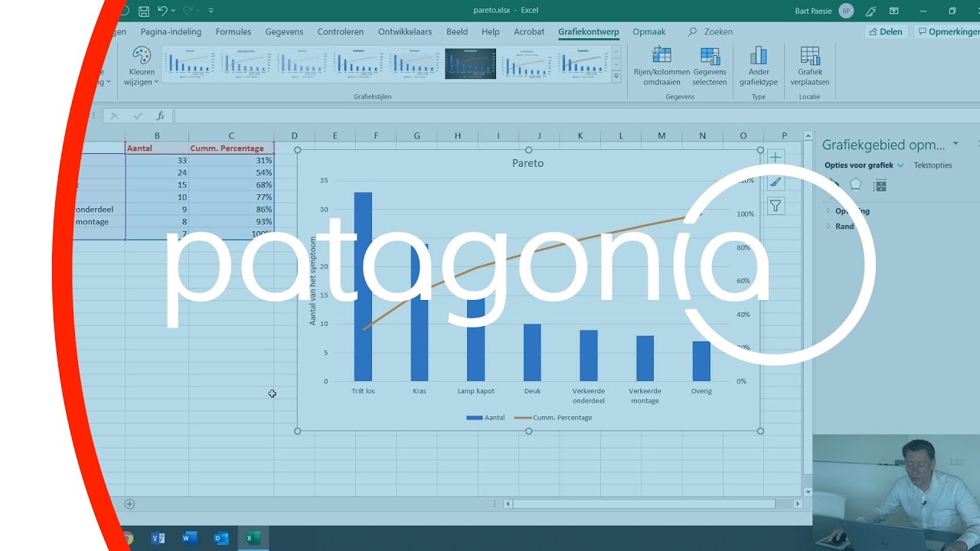Open chart filters funnel button
Screen dimensions: 980x551
(776, 206)
